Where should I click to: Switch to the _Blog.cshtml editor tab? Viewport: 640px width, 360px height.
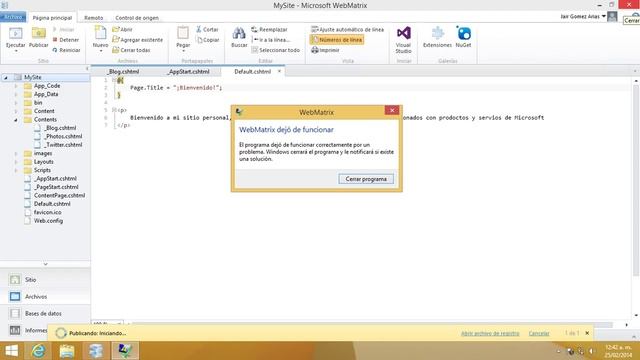123,71
